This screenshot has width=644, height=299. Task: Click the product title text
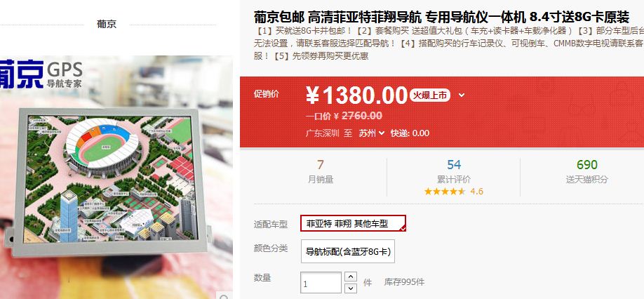coord(441,18)
